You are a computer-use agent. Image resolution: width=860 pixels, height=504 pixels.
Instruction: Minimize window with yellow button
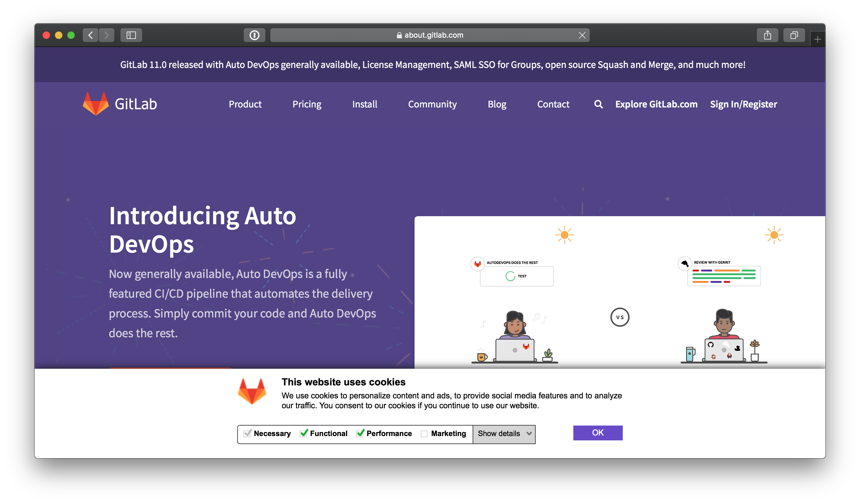click(x=59, y=35)
